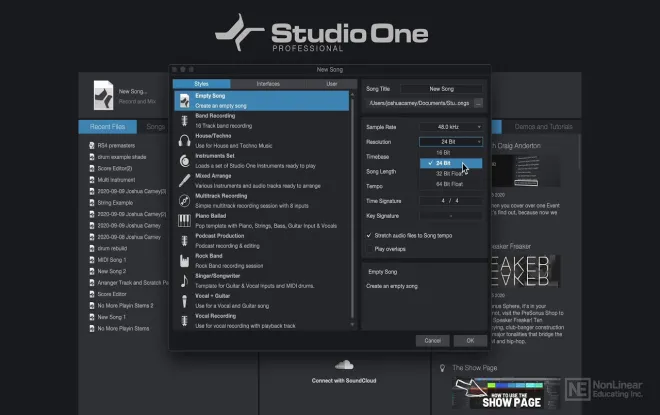
Task: Switch to the Interfaces tab
Action: point(268,84)
